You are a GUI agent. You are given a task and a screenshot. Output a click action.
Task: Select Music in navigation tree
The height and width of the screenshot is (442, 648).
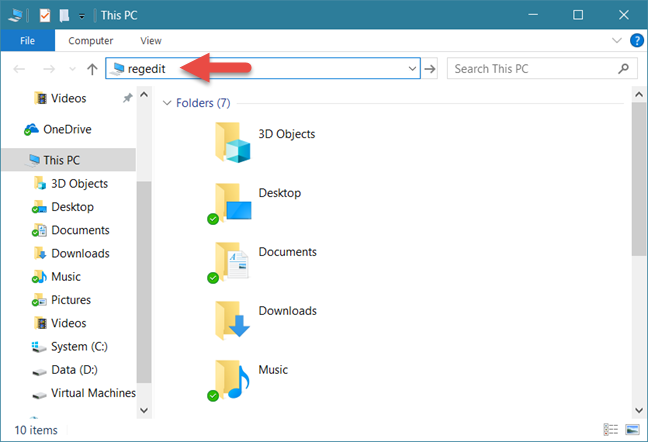point(57,277)
